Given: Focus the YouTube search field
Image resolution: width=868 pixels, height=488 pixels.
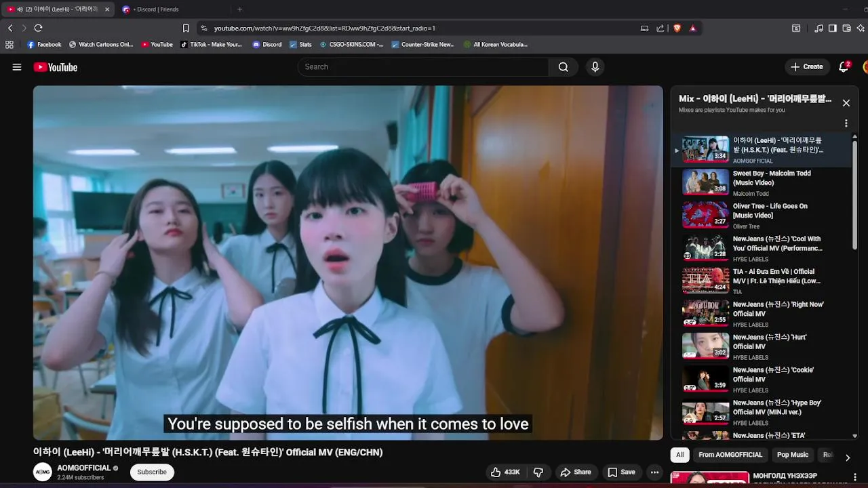Looking at the screenshot, I should [x=423, y=67].
